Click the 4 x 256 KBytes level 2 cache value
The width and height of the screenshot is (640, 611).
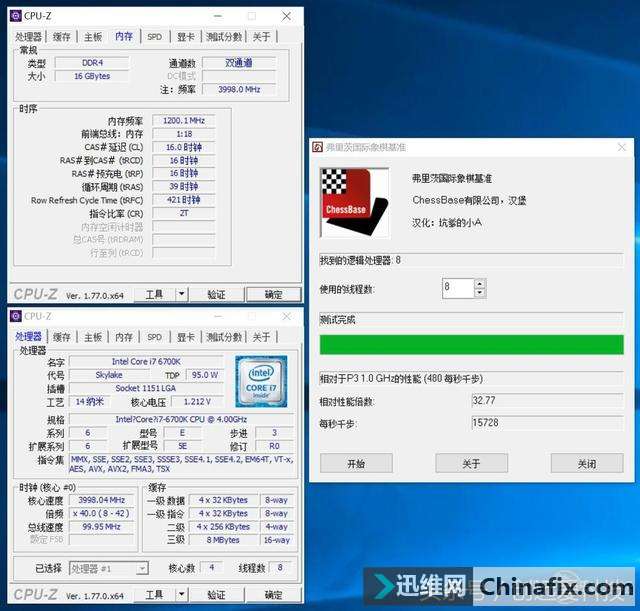click(x=223, y=527)
